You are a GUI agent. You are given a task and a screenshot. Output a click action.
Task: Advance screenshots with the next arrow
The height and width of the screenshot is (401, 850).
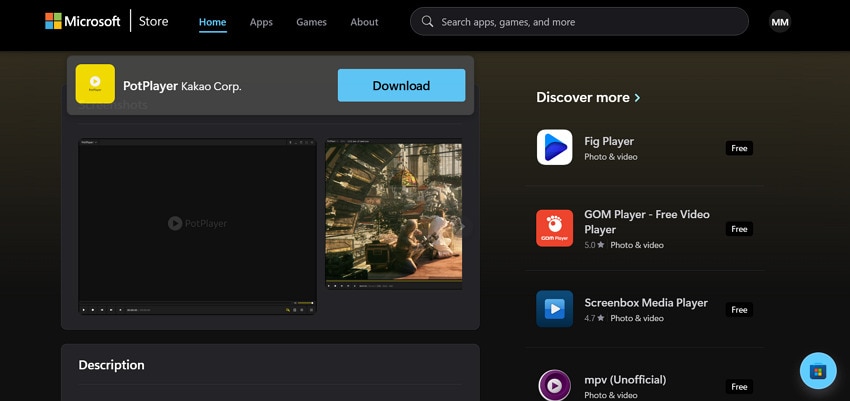pos(462,227)
